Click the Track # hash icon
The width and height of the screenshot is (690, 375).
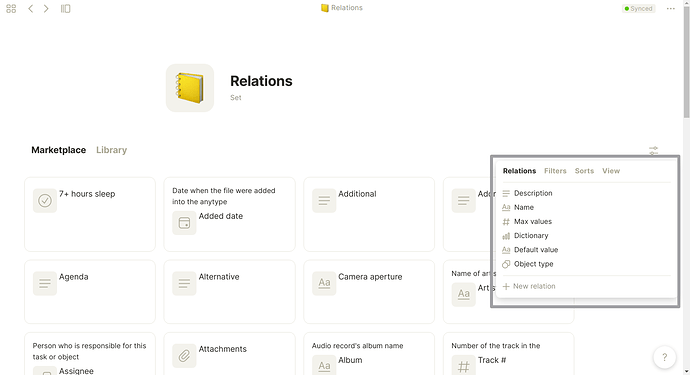(x=464, y=365)
